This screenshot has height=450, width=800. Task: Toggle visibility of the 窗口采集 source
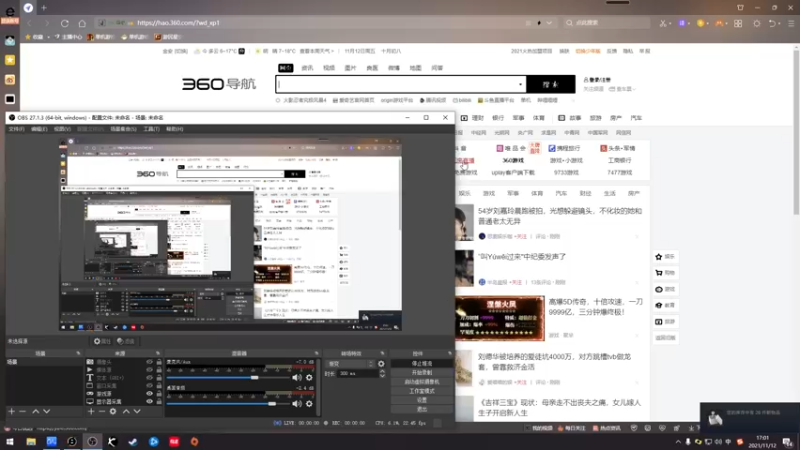pos(149,386)
